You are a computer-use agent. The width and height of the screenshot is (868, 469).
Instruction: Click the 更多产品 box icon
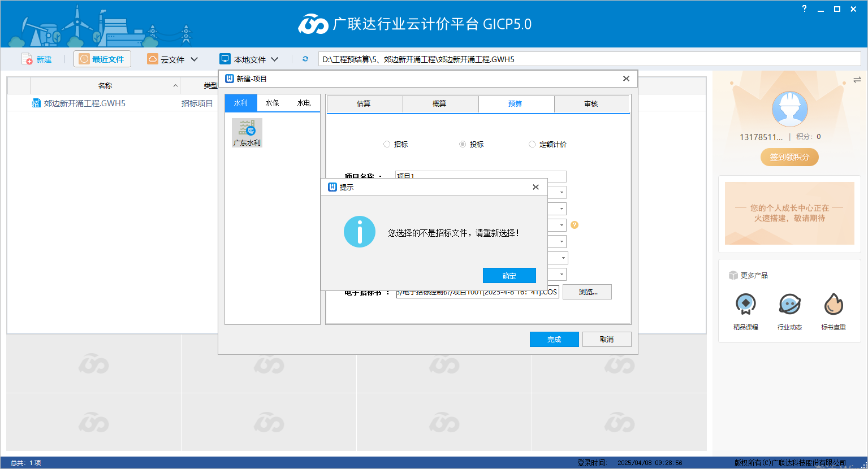[733, 275]
